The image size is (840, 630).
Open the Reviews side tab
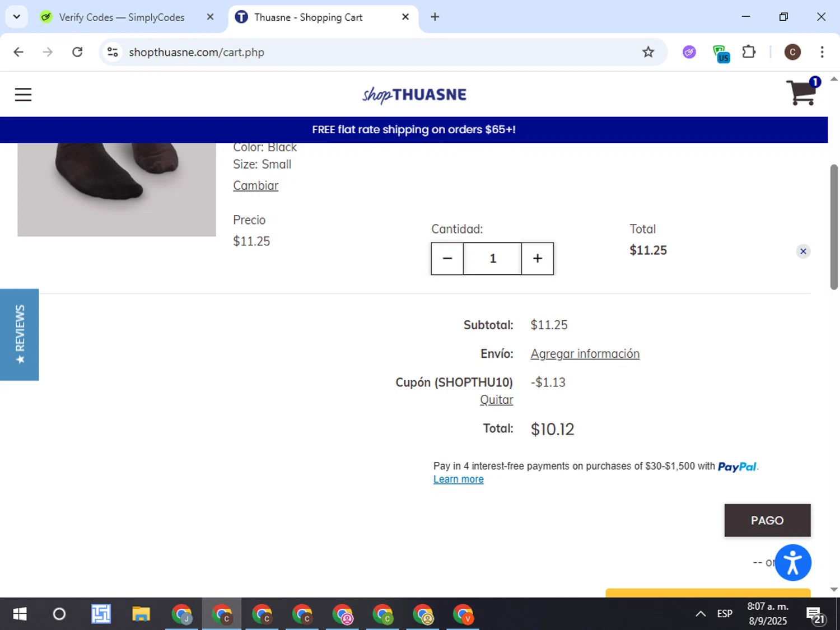[x=19, y=334]
